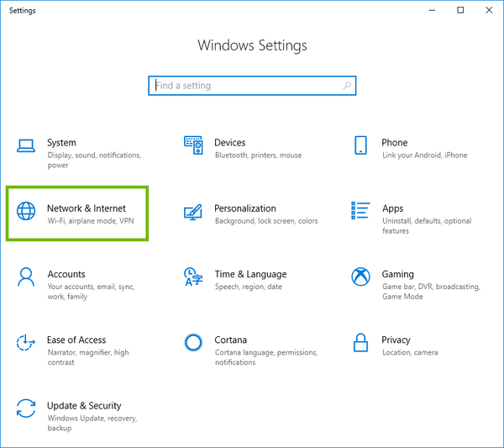
Task: Click 'Windows Update, recovery, backup' description
Action: tap(92, 424)
